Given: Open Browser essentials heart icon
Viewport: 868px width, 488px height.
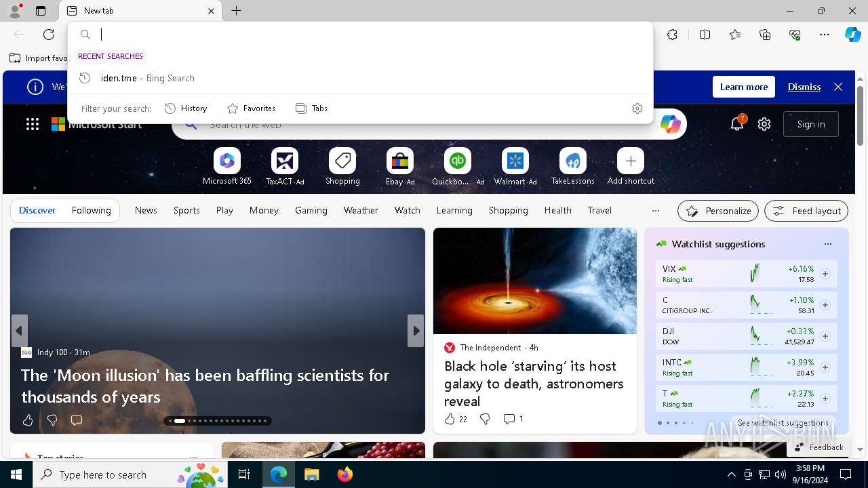Looking at the screenshot, I should (x=795, y=35).
